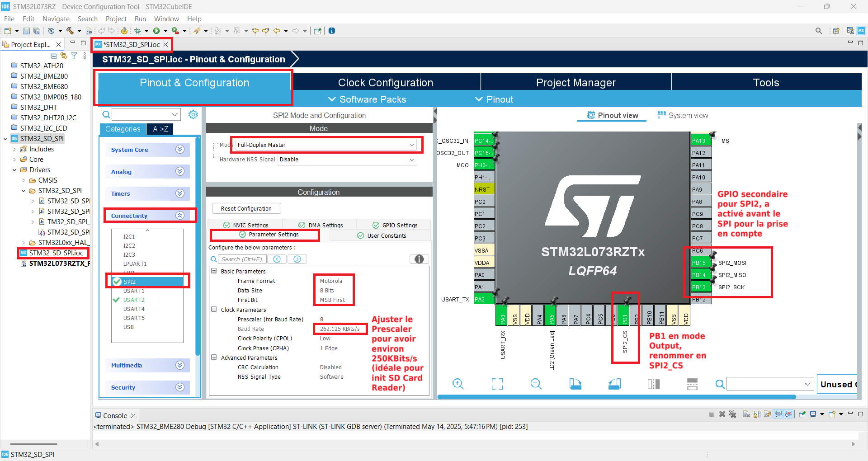The image size is (868, 461).
Task: Toggle show console on standard out change
Action: (778, 414)
